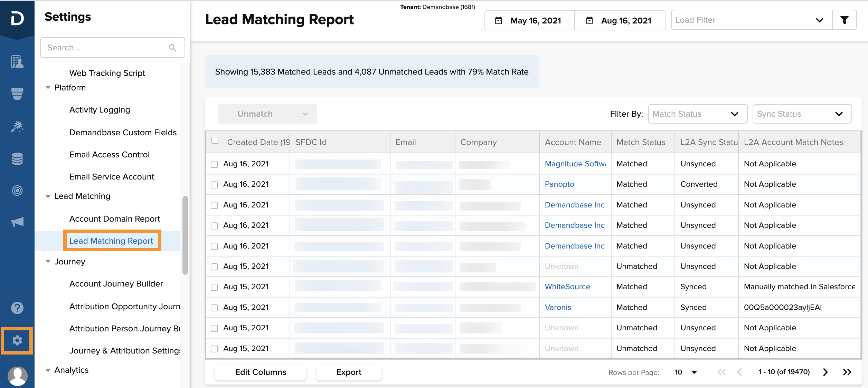Collapse the Lead Matching section arrow
868x388 pixels.
coord(48,196)
